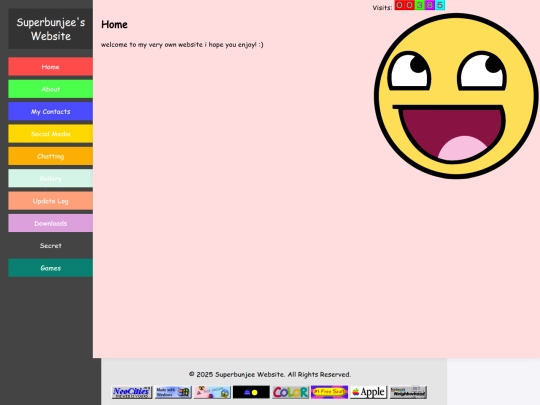
Task: Open the Home navigation item
Action: [50, 66]
